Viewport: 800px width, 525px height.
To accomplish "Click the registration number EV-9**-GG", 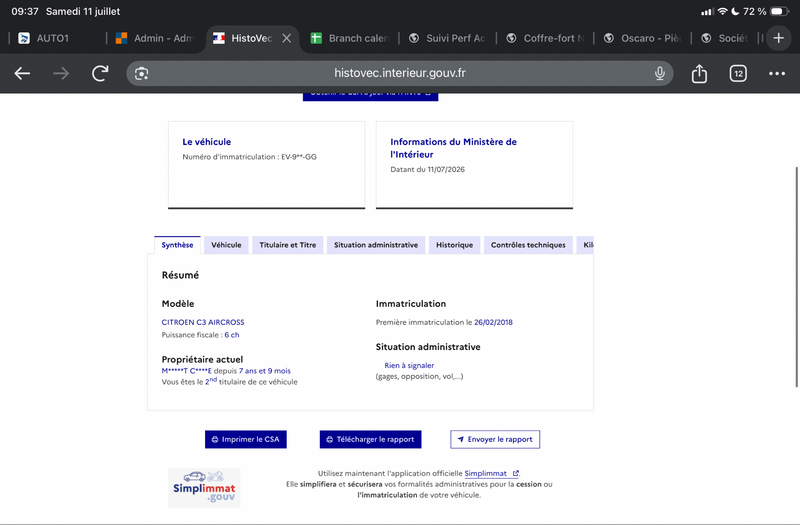I will [299, 157].
